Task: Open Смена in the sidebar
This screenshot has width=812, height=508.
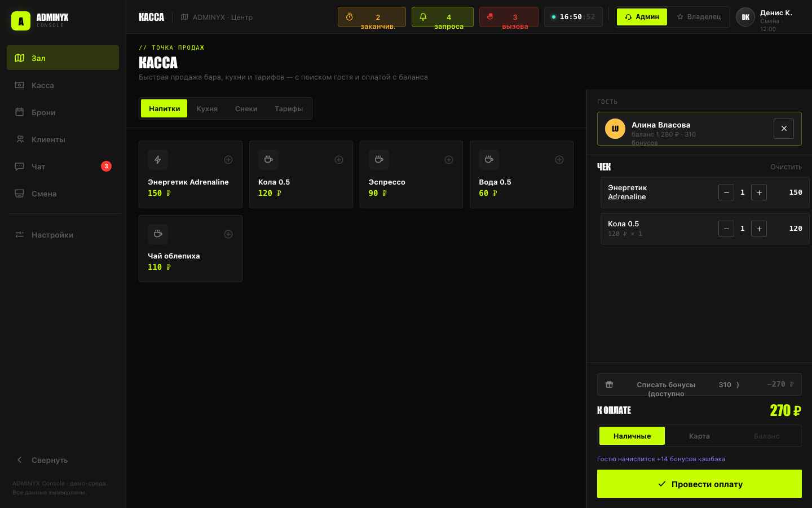Action: point(63,194)
